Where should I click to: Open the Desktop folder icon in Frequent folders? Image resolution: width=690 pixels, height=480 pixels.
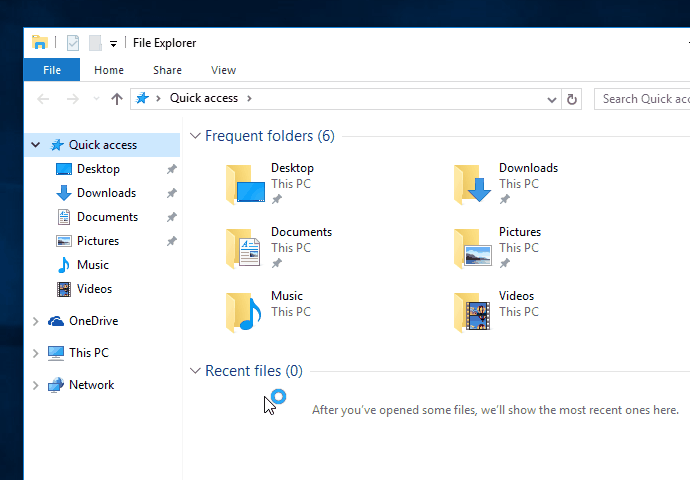(244, 184)
